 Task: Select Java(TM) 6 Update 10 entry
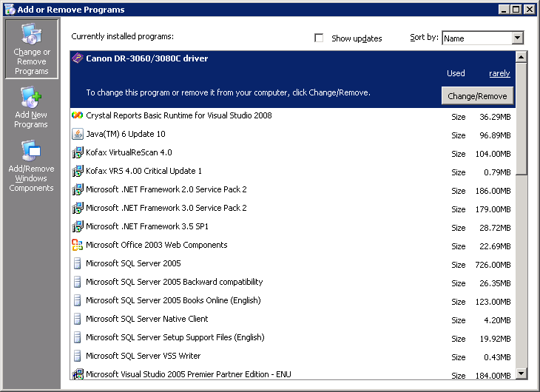[x=126, y=134]
